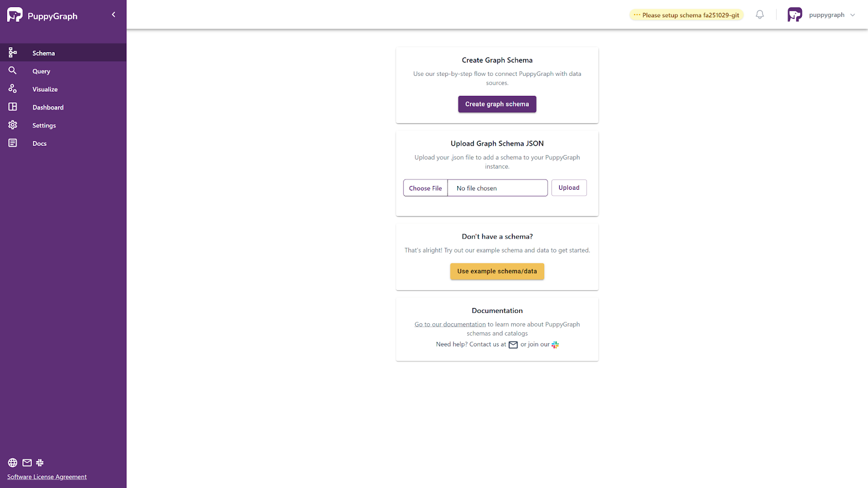
Task: Expand the puppygraph user dropdown
Action: click(852, 15)
